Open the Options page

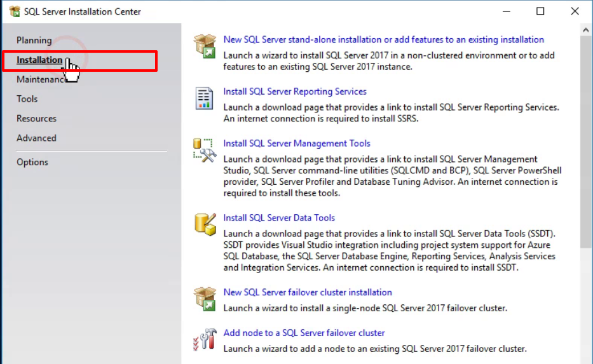click(x=32, y=162)
